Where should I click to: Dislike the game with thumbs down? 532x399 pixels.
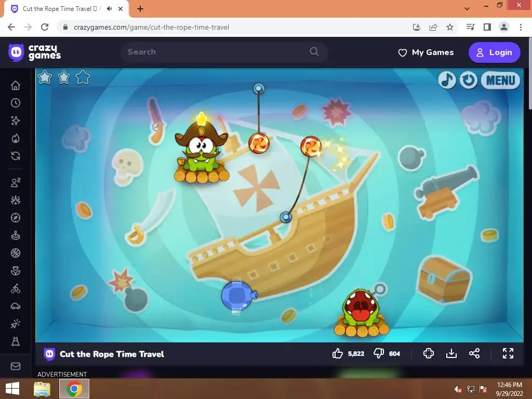(379, 353)
